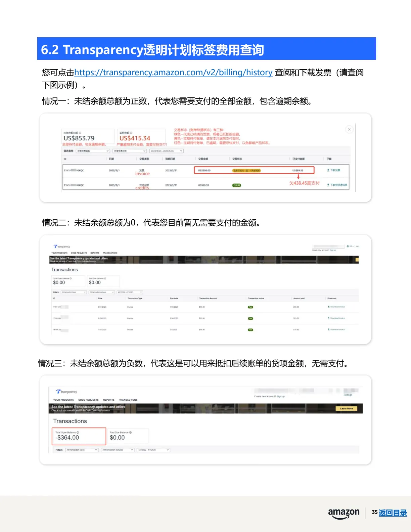Open All transaction statuses dropdown in third screenshot

coord(118,450)
